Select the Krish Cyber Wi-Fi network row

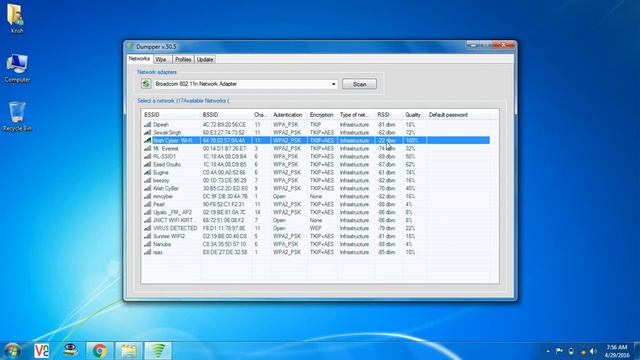tap(316, 140)
